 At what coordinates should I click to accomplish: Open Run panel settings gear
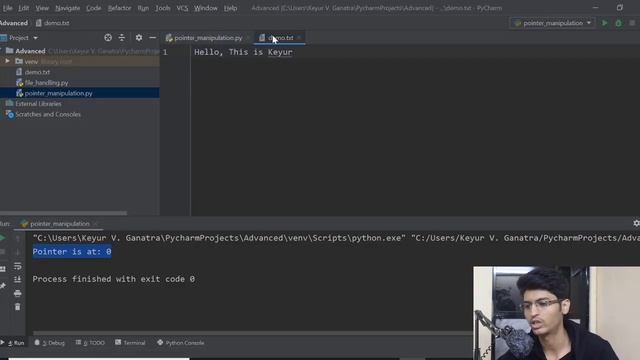coord(636,223)
